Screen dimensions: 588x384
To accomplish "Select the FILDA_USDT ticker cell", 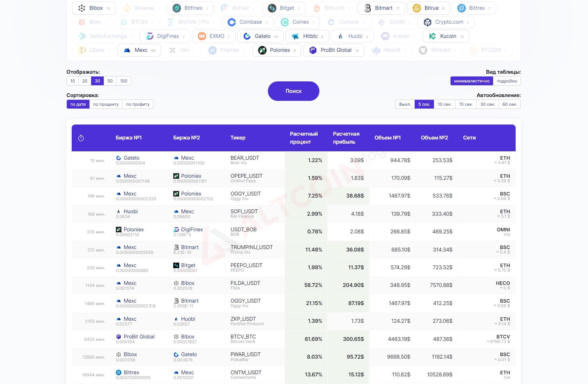I will (x=255, y=285).
